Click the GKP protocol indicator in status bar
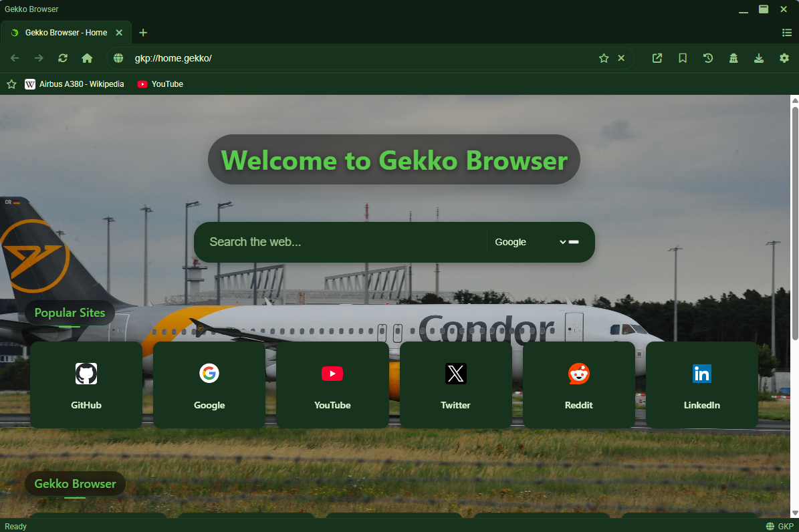 (x=780, y=527)
